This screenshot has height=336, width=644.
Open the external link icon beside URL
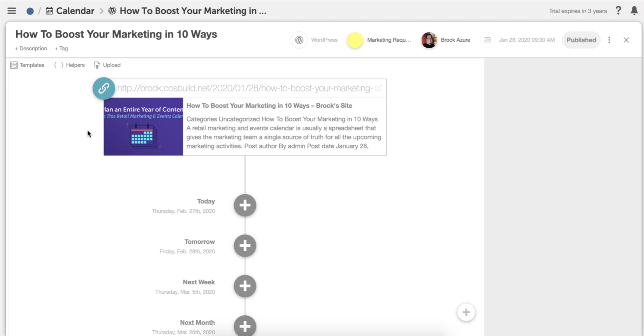click(x=379, y=88)
